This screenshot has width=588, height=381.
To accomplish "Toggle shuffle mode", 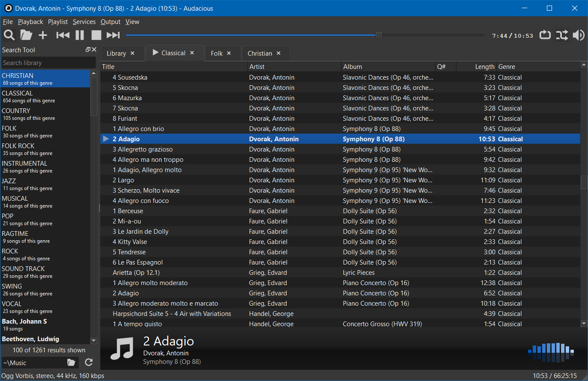I will (562, 35).
